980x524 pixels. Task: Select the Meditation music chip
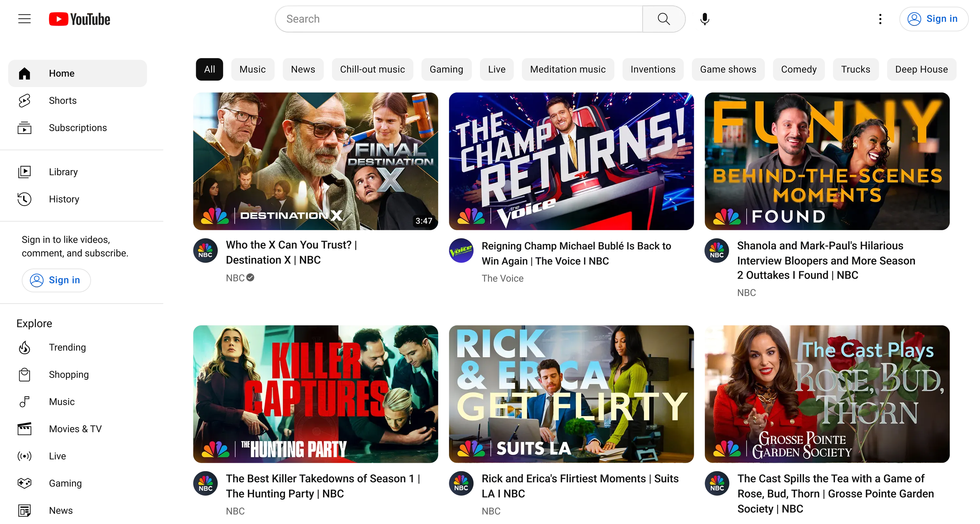568,69
